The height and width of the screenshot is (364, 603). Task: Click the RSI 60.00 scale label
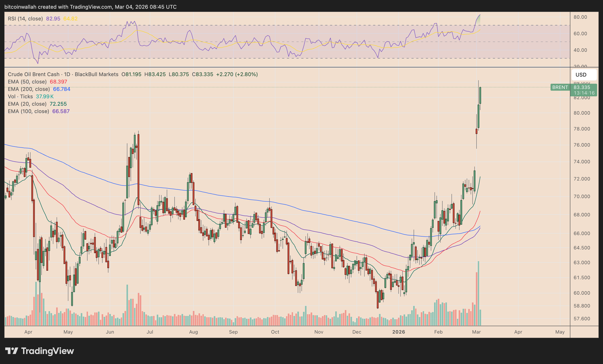point(580,33)
